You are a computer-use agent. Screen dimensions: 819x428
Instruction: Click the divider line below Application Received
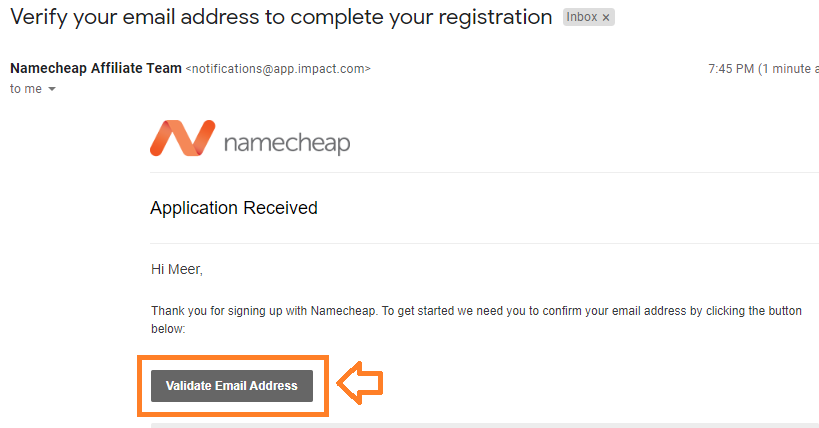[484, 244]
